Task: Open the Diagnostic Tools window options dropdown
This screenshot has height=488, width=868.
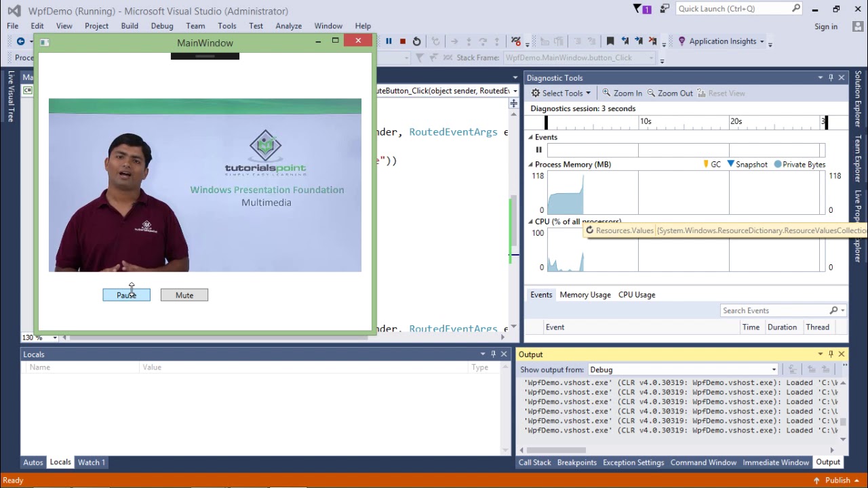Action: (820, 78)
